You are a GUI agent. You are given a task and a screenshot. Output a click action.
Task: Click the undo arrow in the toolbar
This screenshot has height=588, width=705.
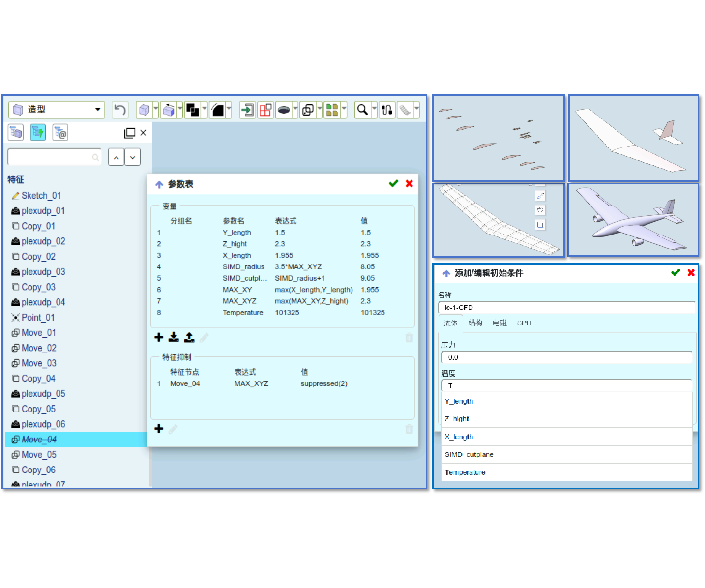[119, 110]
